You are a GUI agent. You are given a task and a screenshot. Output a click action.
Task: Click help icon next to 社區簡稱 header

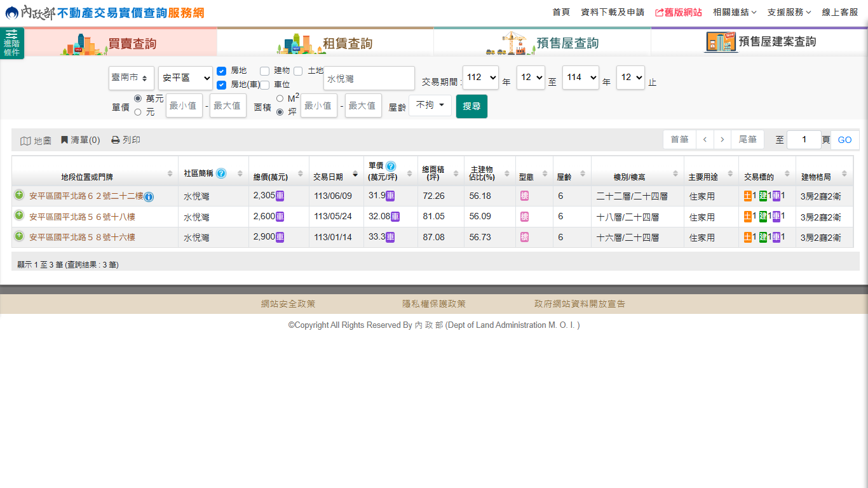(x=221, y=173)
